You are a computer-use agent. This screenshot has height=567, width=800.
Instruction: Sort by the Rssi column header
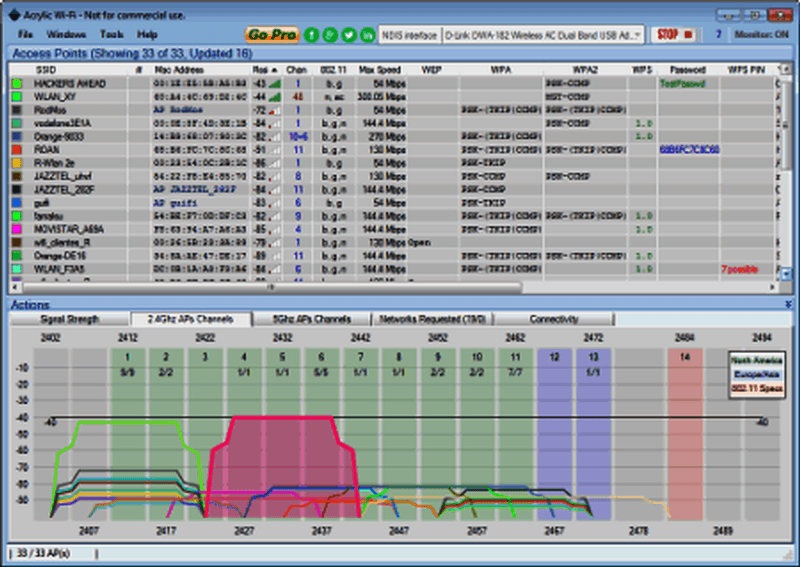click(x=265, y=70)
